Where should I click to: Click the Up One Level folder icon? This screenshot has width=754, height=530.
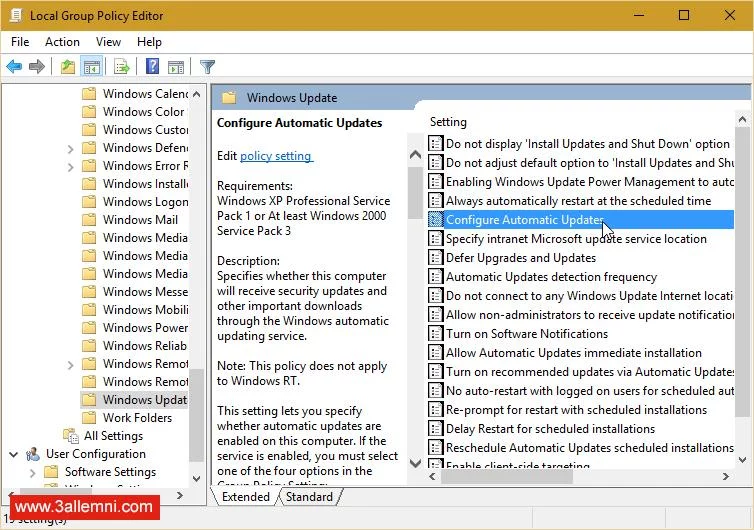point(67,67)
